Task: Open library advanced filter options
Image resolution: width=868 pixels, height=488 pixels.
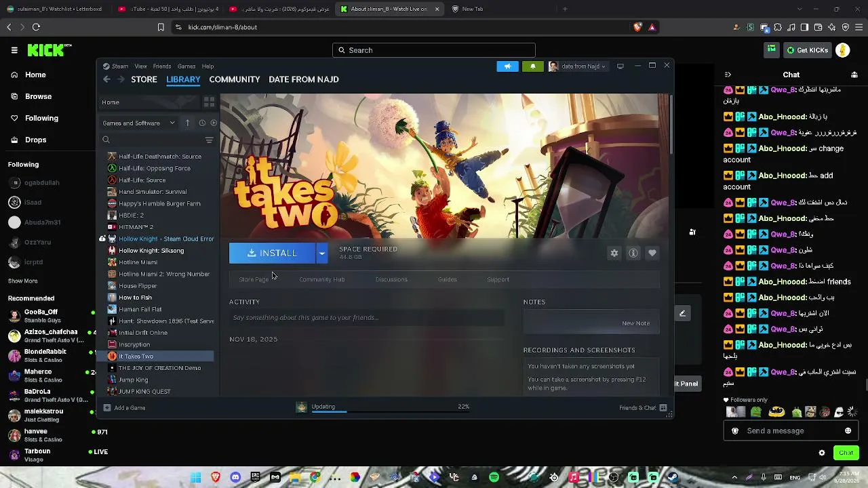Action: click(209, 140)
